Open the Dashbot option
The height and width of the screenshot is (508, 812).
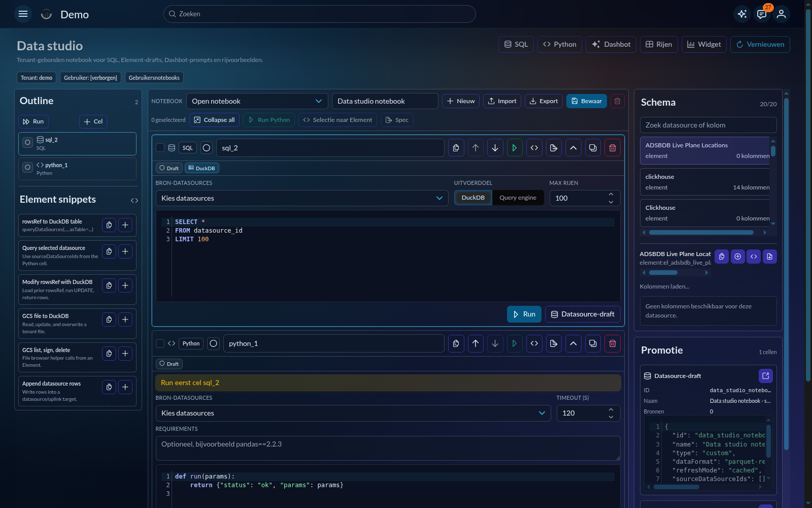pyautogui.click(x=611, y=44)
